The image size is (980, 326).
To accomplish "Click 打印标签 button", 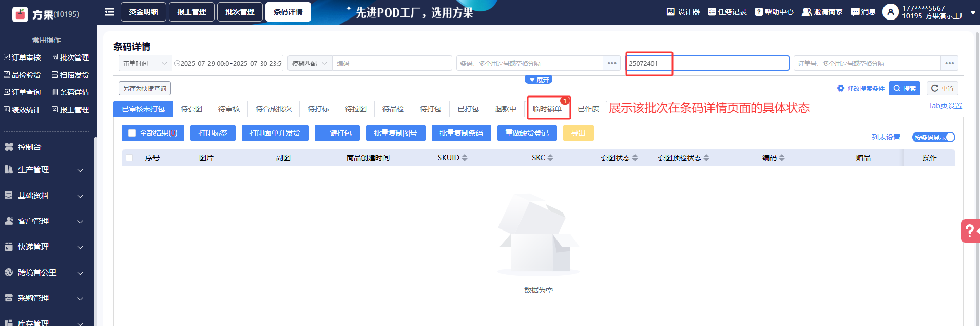I will (x=213, y=133).
